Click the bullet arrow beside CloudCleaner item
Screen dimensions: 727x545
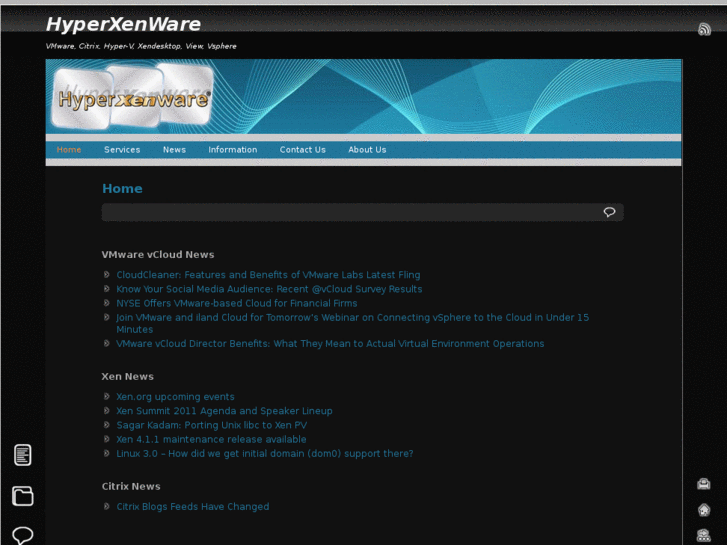[x=107, y=275]
